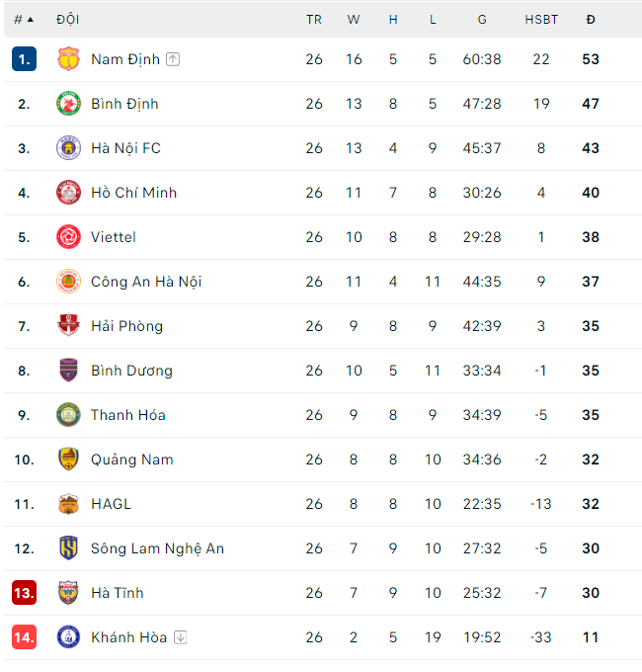Click the Sông Lam Nghệ An logo
This screenshot has height=672, width=642.
[x=68, y=548]
